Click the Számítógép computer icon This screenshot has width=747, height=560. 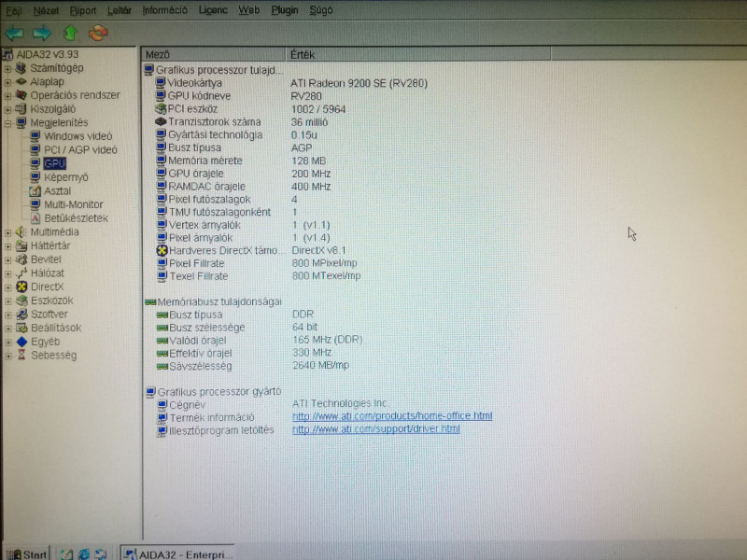(x=21, y=68)
